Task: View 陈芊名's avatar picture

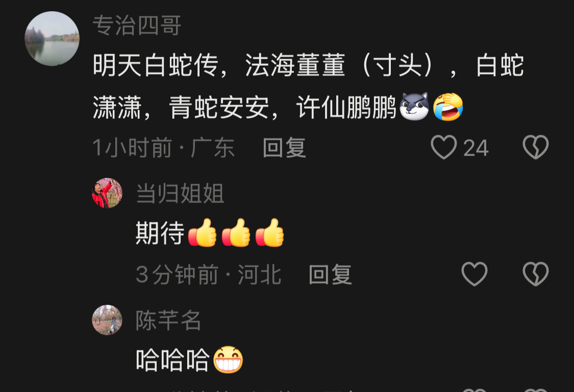Action: pyautogui.click(x=107, y=320)
